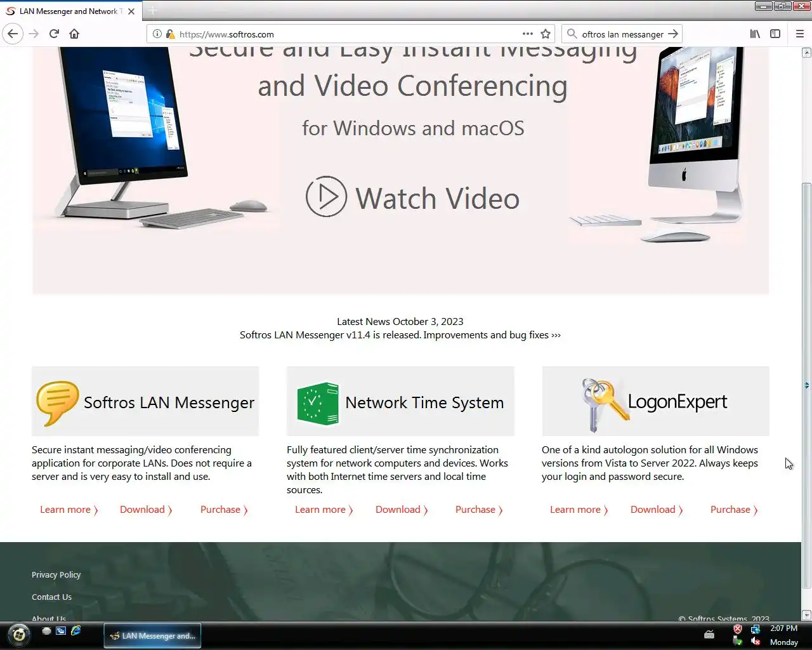Screen dimensions: 812x650
Task: Reload the page with the refresh icon
Action: point(54,34)
